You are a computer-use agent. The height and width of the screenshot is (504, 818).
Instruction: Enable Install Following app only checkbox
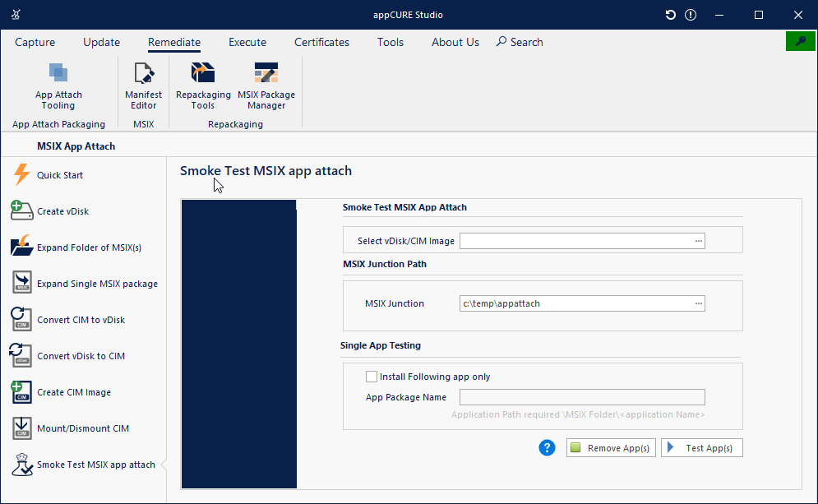click(x=372, y=377)
